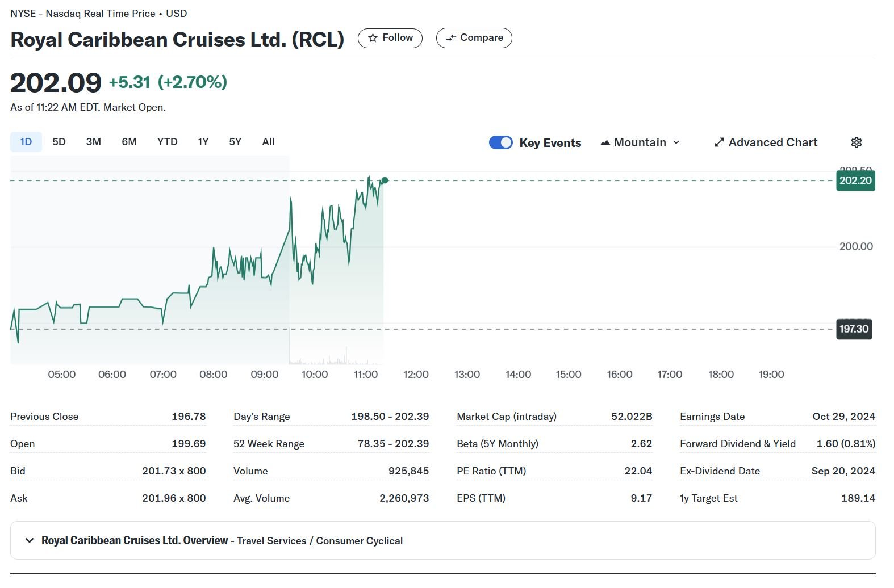Click the price change +5.31 (+2.70%)
894x588 pixels.
click(x=168, y=82)
